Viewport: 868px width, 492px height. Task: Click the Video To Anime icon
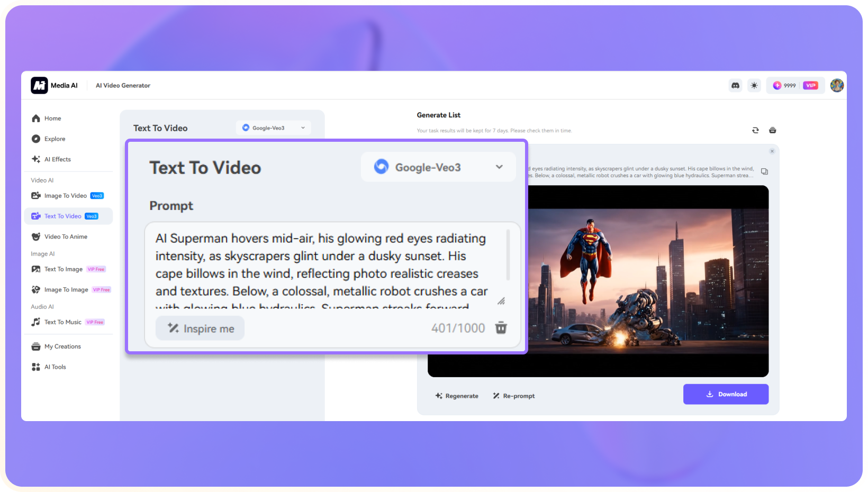pyautogui.click(x=36, y=236)
